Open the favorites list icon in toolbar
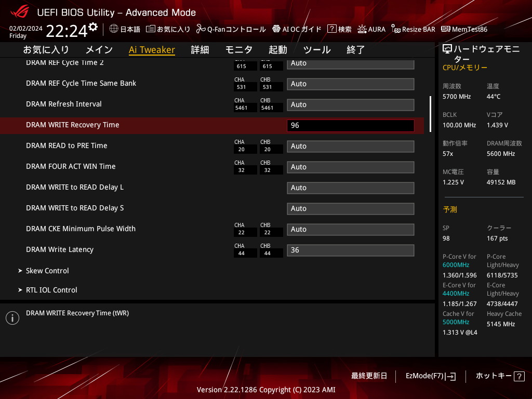 point(151,29)
